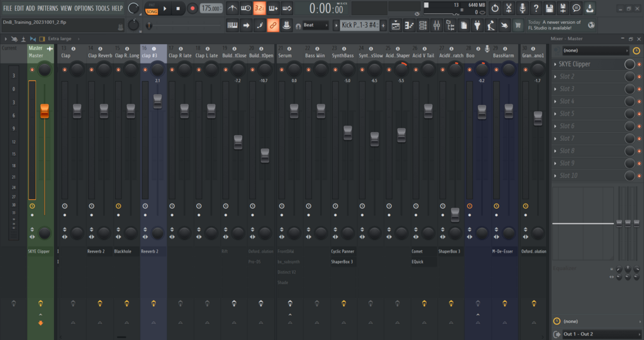This screenshot has height=340, width=644.
Task: Toggle PAT/SONG mode switch
Action: [152, 9]
